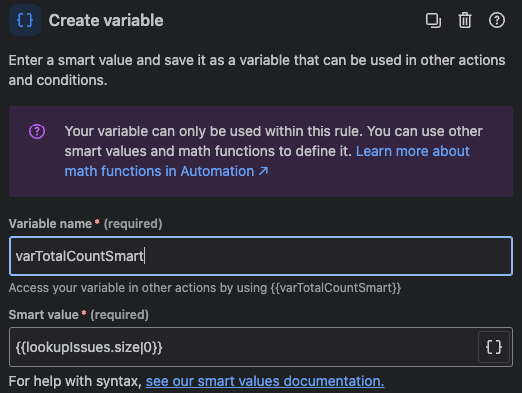Click the blue braces Create variable icon
Viewport: 522px width, 393px height.
pyautogui.click(x=25, y=20)
